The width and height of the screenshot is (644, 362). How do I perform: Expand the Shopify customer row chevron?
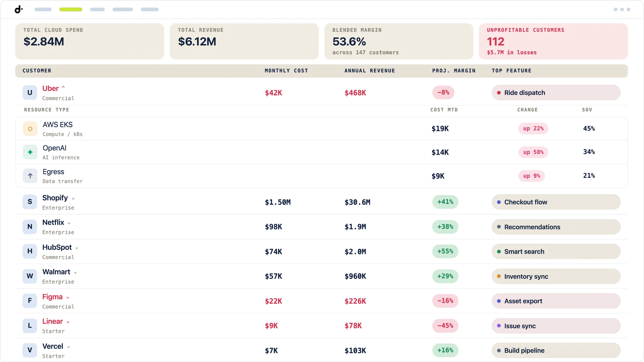click(73, 199)
